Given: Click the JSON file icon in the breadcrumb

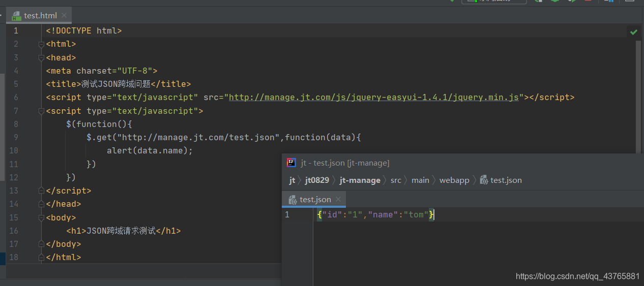Looking at the screenshot, I should 484,180.
